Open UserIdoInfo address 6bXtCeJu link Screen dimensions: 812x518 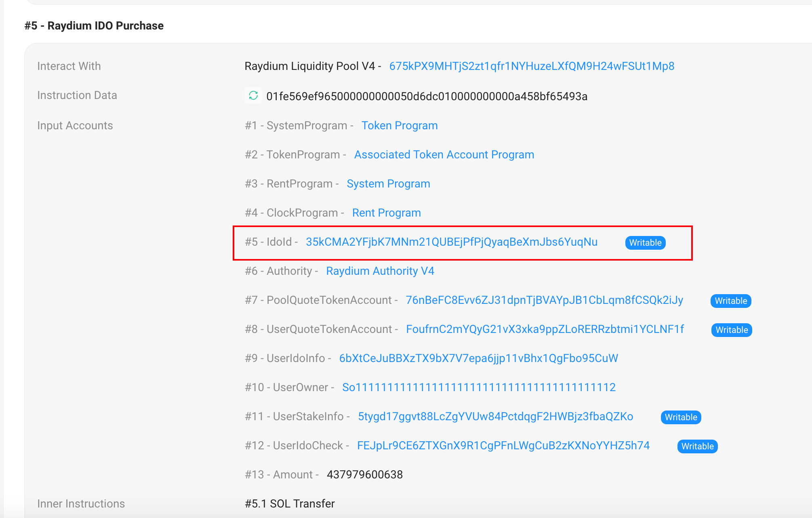(x=478, y=358)
